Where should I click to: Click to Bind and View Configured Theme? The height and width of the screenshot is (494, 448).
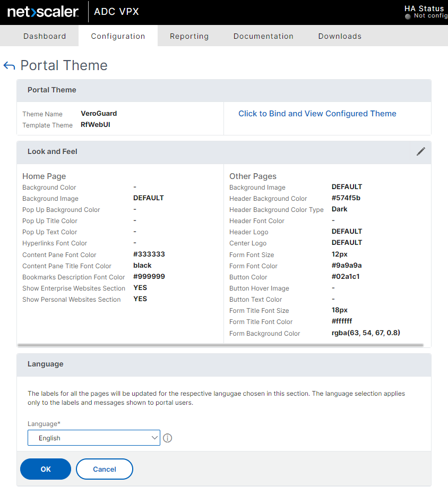point(317,114)
